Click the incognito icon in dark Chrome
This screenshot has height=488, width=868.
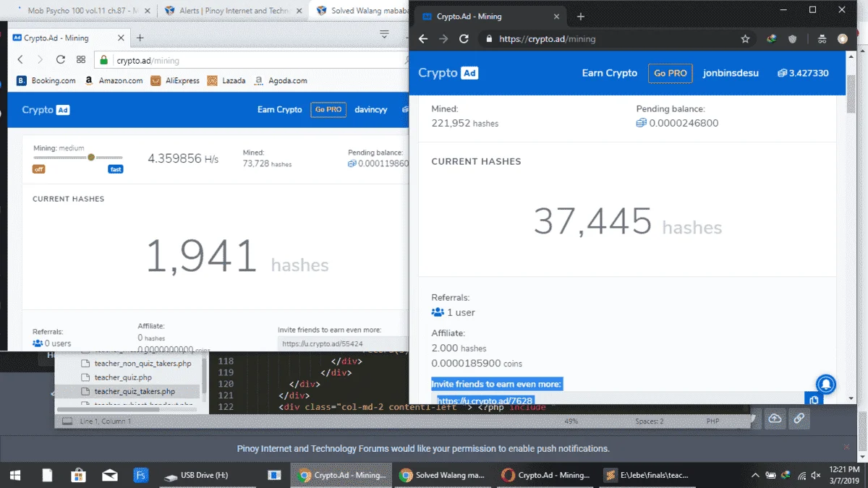[822, 39]
